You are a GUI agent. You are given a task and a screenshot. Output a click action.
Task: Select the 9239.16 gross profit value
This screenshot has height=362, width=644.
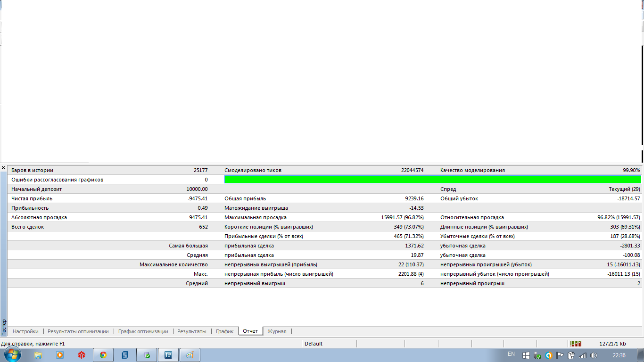coord(414,198)
